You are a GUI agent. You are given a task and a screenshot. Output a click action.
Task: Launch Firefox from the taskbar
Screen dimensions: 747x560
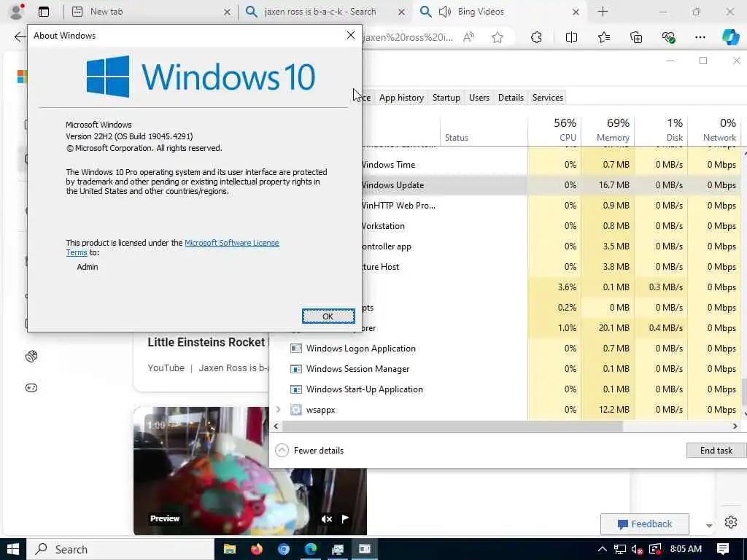(x=257, y=550)
